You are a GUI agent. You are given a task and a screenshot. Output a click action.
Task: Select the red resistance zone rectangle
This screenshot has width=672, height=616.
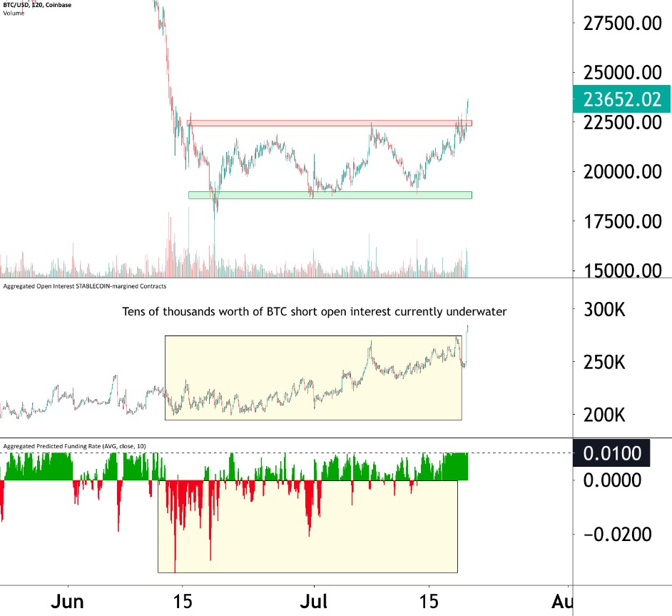pyautogui.click(x=330, y=123)
